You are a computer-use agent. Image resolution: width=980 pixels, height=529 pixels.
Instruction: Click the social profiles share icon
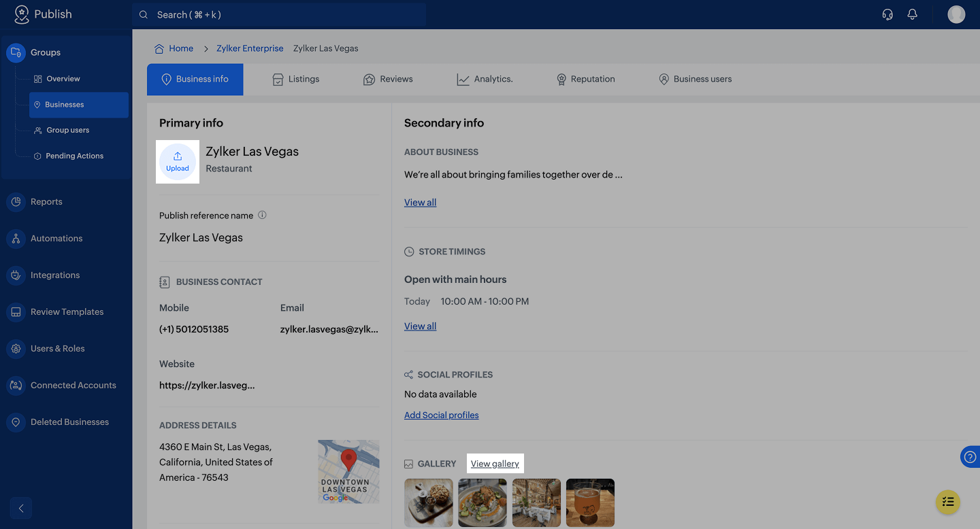point(408,375)
